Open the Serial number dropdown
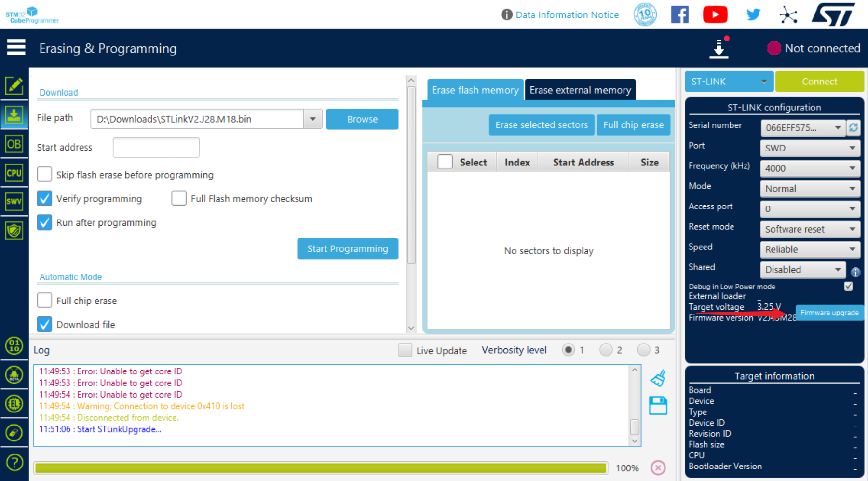This screenshot has width=868, height=481. [803, 127]
